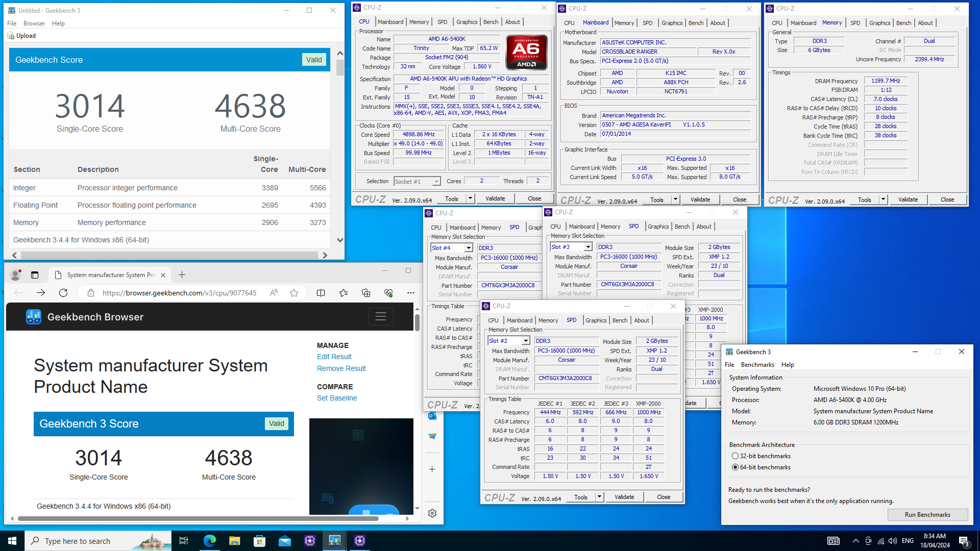Click Validate in Mainboard CPU-Z window
This screenshot has width=980, height=551.
pyautogui.click(x=700, y=199)
